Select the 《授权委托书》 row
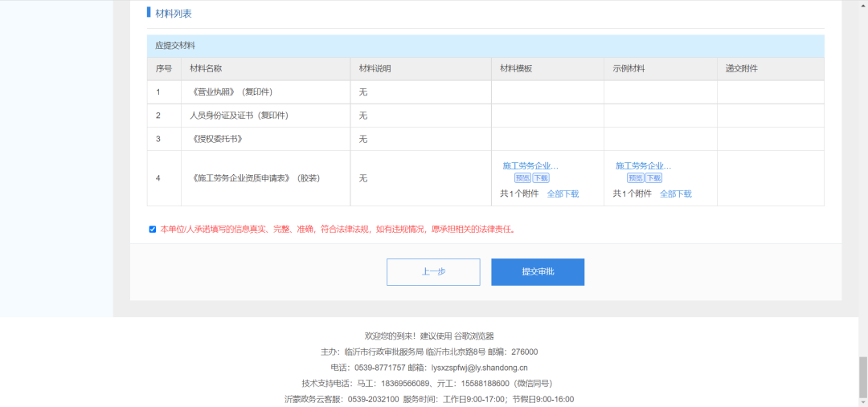This screenshot has height=407, width=868. [x=217, y=139]
